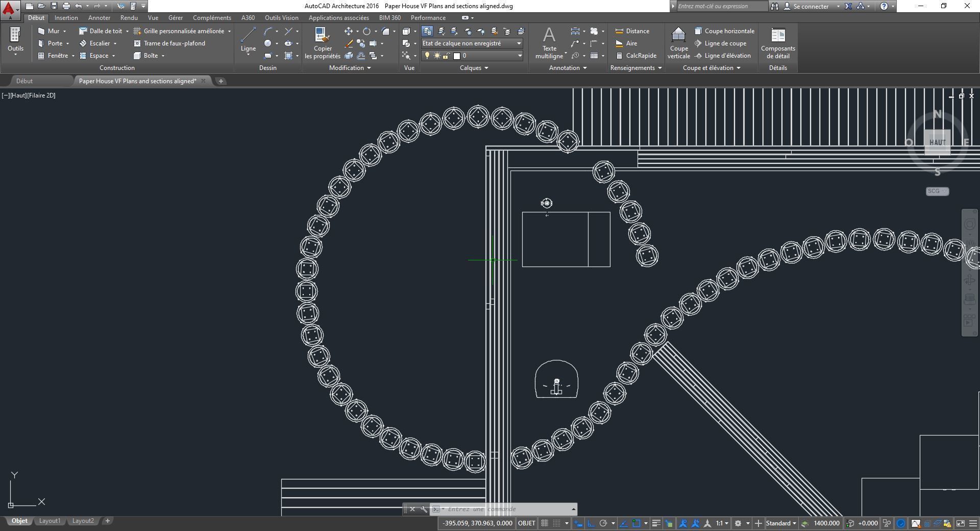The image size is (980, 531).
Task: Switch to the Début file tab
Action: [24, 81]
